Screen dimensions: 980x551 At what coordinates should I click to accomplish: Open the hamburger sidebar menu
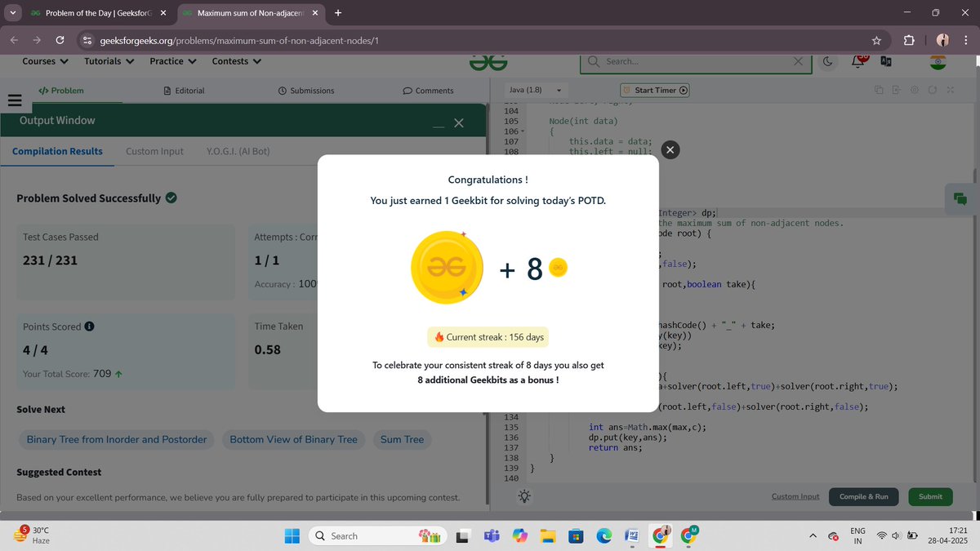pos(14,100)
